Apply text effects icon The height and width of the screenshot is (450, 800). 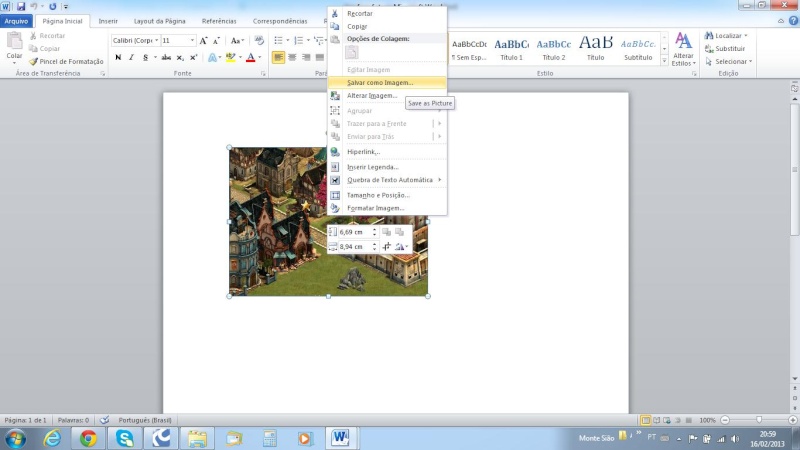[x=213, y=58]
